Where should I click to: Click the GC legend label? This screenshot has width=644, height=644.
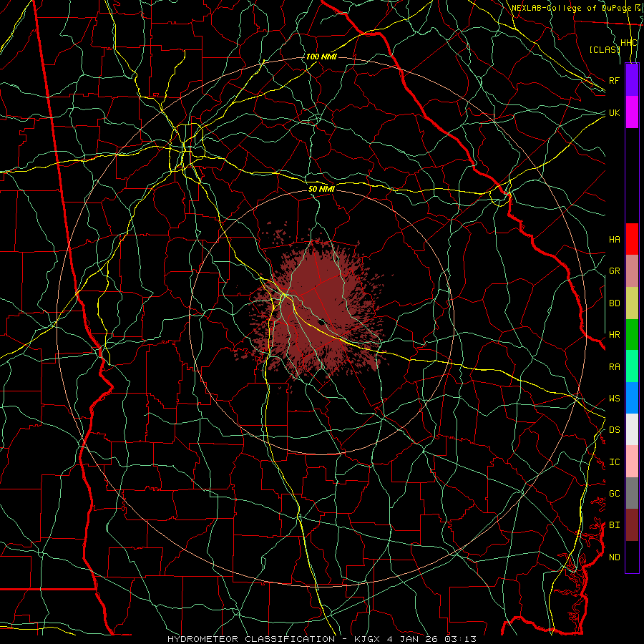pyautogui.click(x=614, y=493)
